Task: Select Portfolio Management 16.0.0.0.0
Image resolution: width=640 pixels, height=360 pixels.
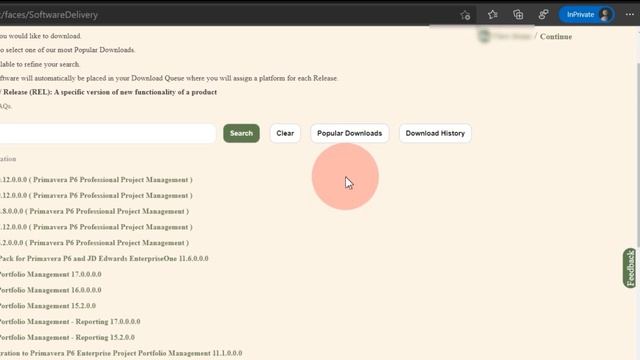Action: [51, 290]
